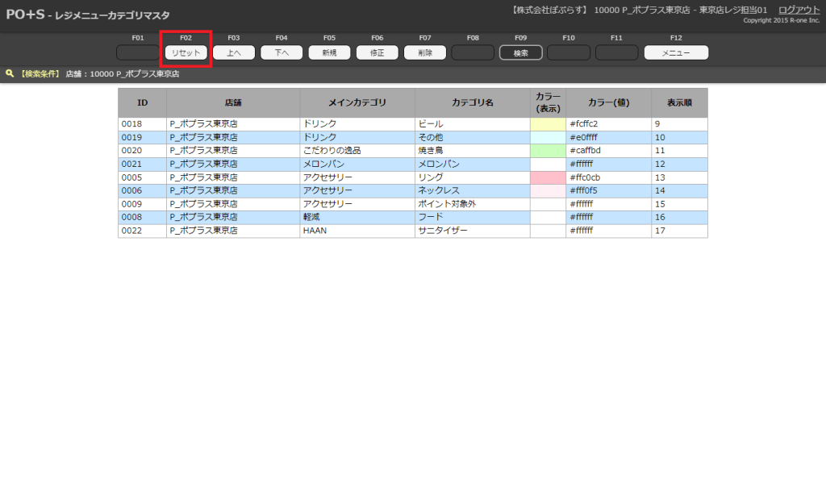Select the ネックレス category row
Image resolution: width=826 pixels, height=504 pixels.
[471, 190]
